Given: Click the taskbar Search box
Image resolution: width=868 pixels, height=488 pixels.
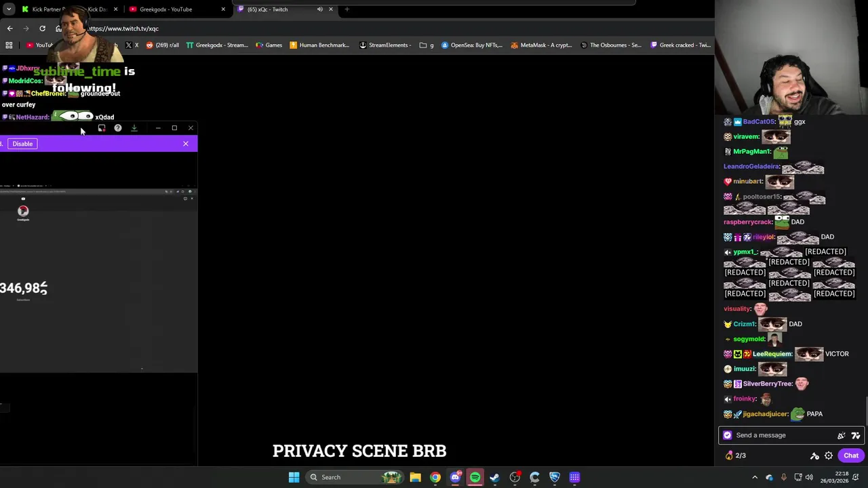Looking at the screenshot, I should (355, 477).
